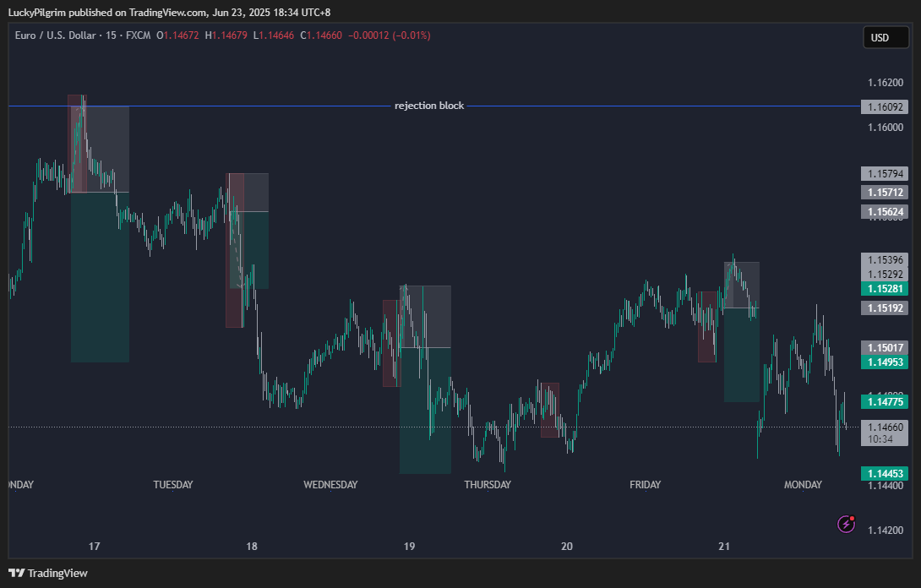The width and height of the screenshot is (921, 588).
Task: Click the rejection block text label
Action: (428, 105)
